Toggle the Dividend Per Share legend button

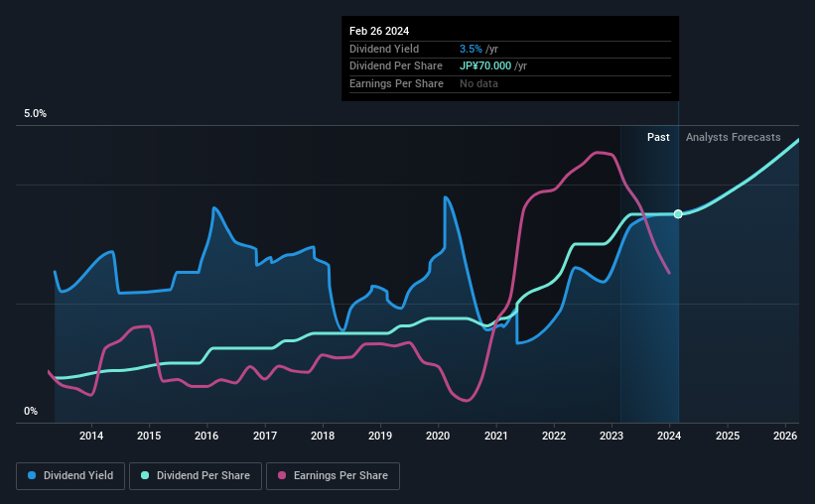[x=196, y=476]
